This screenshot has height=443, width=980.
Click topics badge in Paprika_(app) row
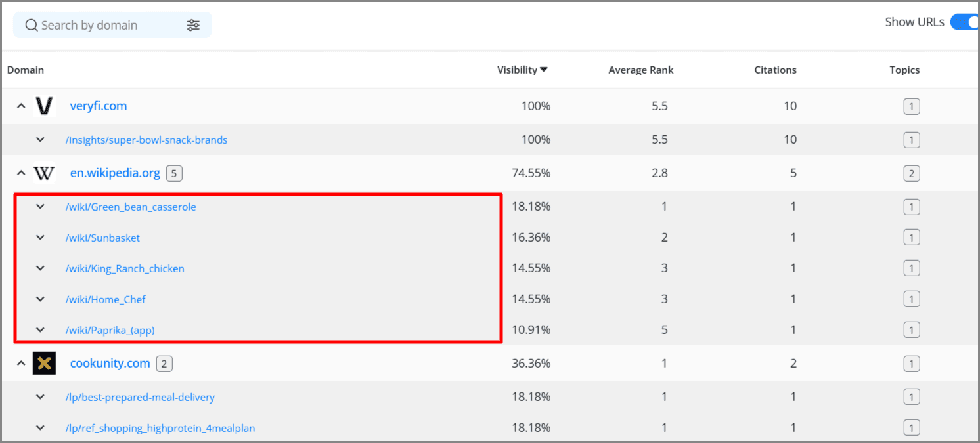(911, 330)
